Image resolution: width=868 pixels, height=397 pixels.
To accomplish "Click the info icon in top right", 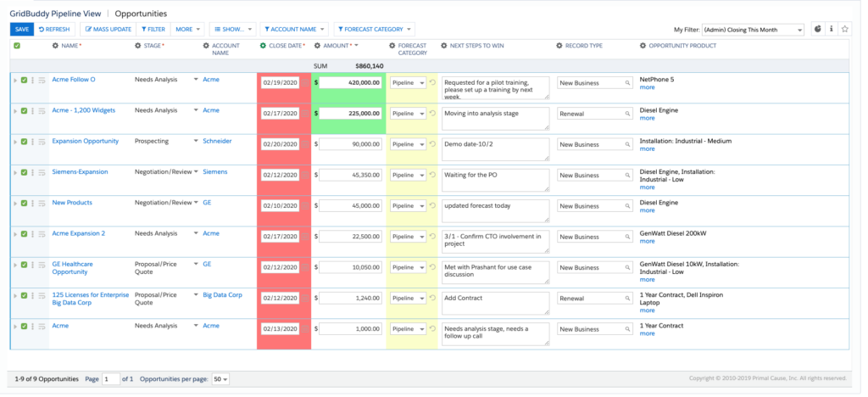I will [x=831, y=30].
